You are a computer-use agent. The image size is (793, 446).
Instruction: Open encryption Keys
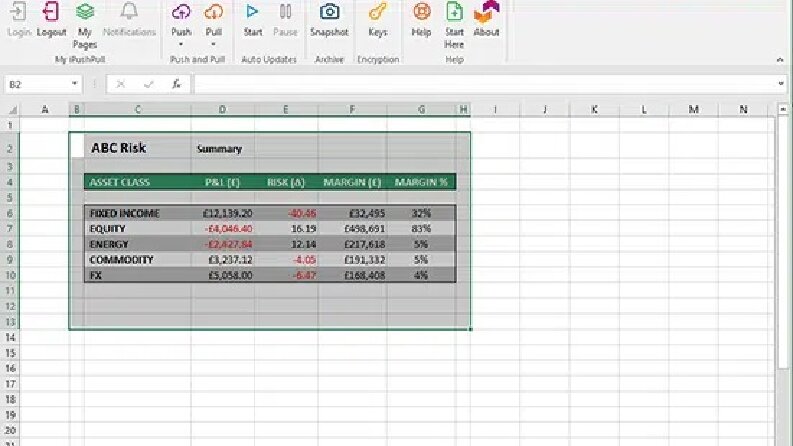378,12
